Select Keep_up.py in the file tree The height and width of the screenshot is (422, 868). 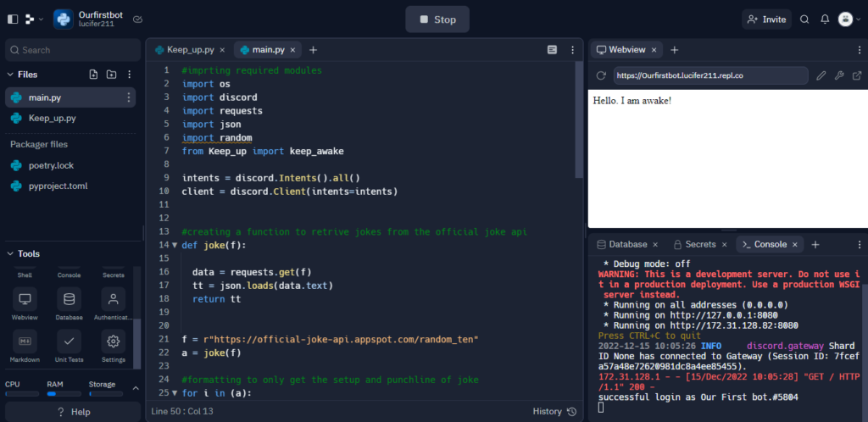[x=52, y=118]
